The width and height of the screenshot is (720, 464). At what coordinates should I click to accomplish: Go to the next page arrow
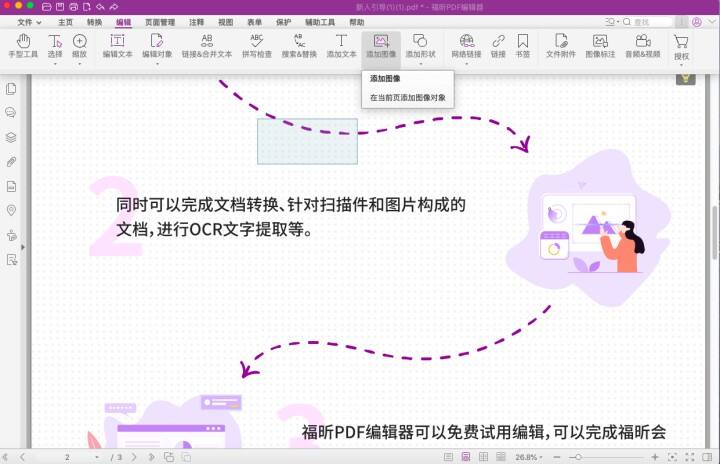coord(134,457)
